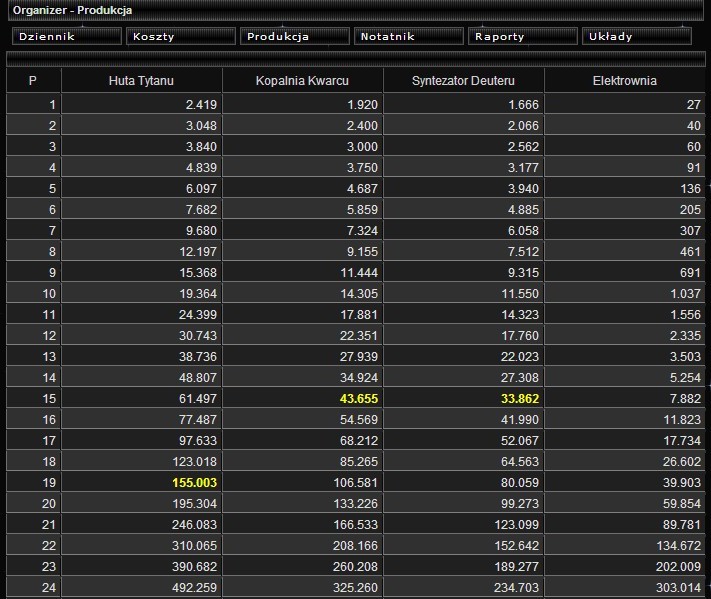711x599 pixels.
Task: Click the Kopalnia Kwarcu column header
Action: (x=302, y=81)
